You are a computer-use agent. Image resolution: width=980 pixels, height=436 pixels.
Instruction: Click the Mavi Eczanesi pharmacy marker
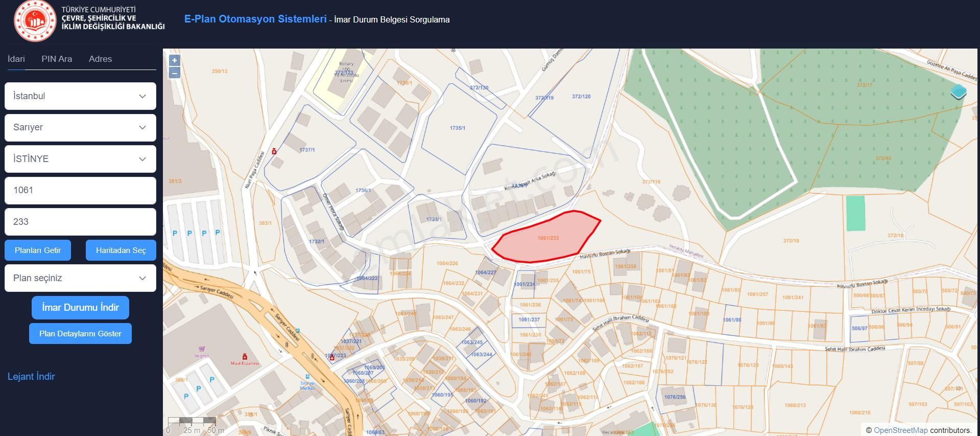coord(245,356)
